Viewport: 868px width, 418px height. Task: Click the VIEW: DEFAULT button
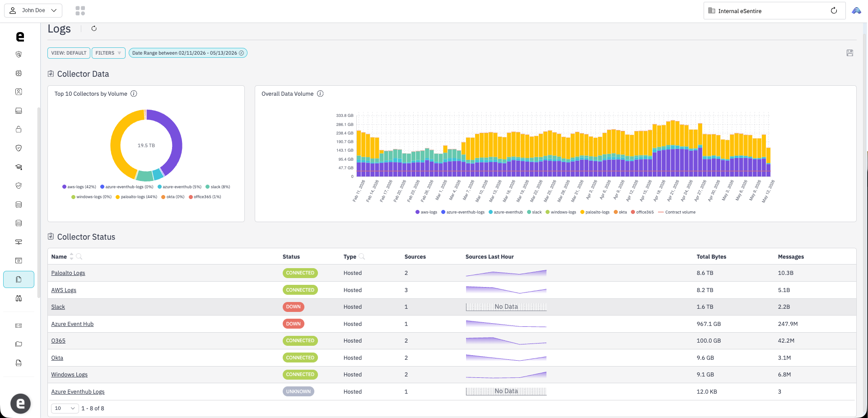tap(69, 53)
